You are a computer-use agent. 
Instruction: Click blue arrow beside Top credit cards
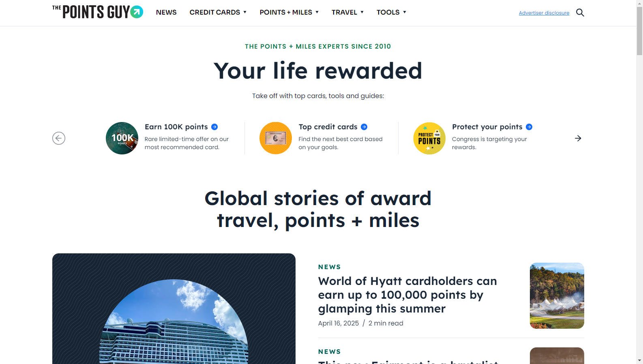click(x=364, y=127)
